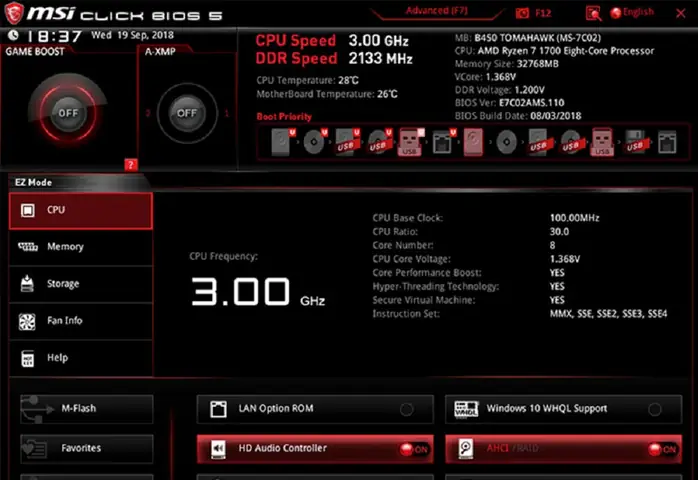The width and height of the screenshot is (698, 480).
Task: Click the MotherBoard Temperature 26℃ value
Action: [387, 94]
